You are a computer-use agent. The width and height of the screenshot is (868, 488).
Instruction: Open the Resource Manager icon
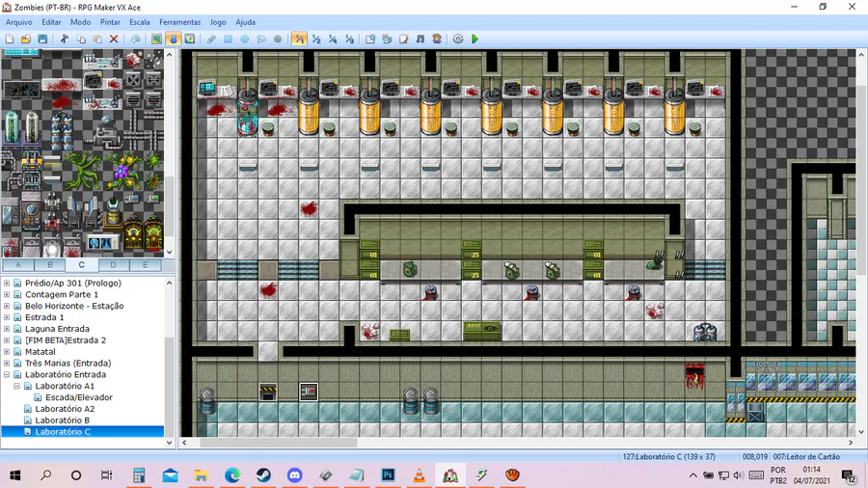(x=387, y=39)
